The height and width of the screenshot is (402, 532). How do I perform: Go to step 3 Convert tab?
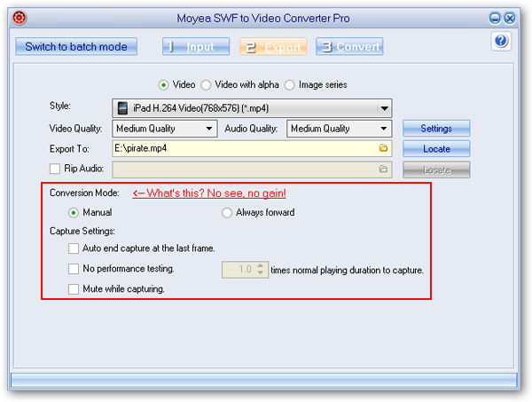coord(349,46)
